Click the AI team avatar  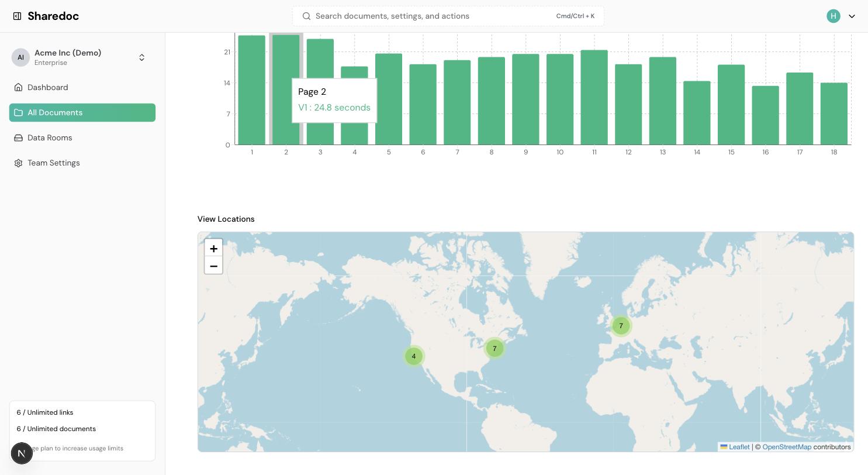(20, 57)
